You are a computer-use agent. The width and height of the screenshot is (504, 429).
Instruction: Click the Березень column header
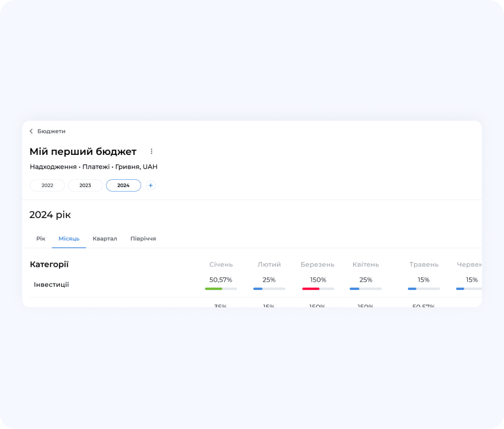click(x=317, y=264)
